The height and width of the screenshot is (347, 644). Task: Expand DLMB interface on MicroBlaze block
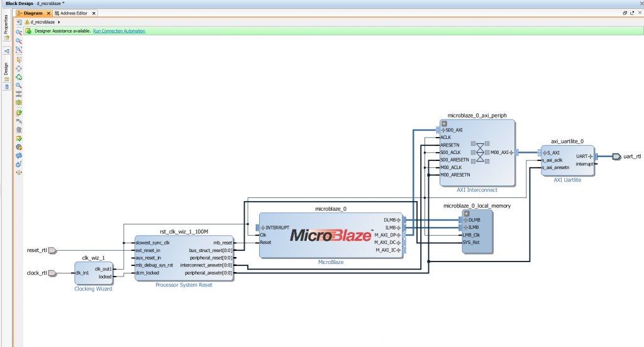[398, 220]
